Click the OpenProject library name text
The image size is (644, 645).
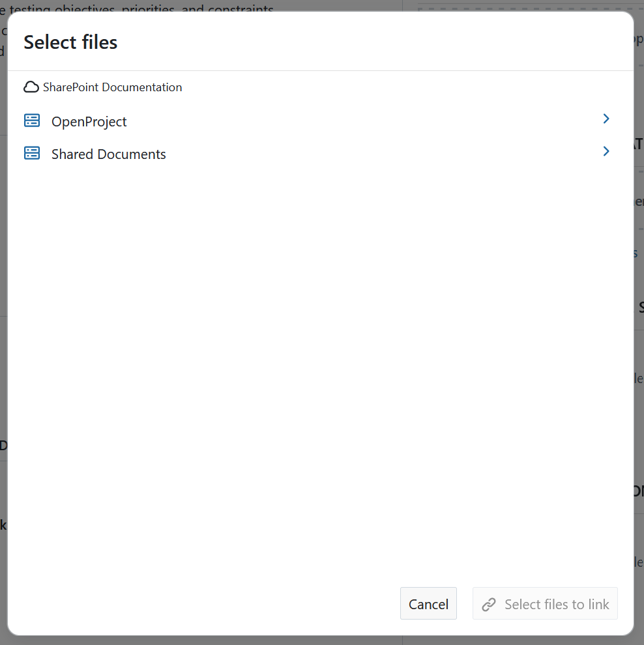pos(89,121)
